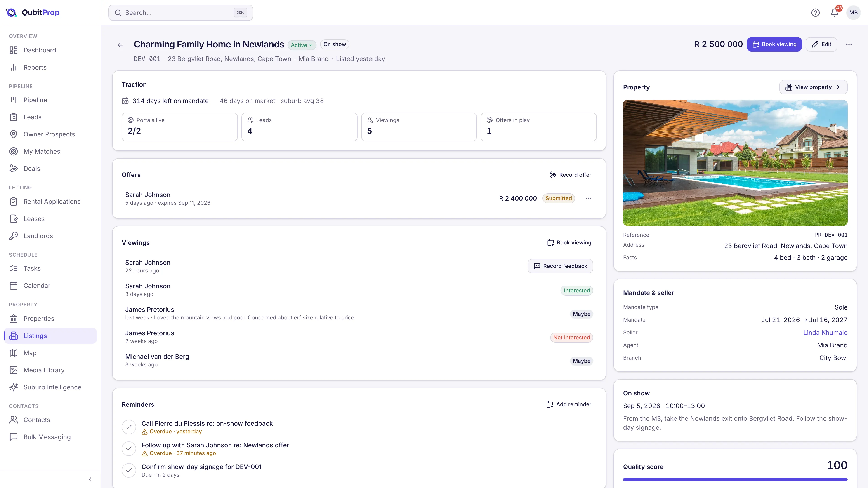Mark Follow up with Sarah Johnson reminder complete

129,449
